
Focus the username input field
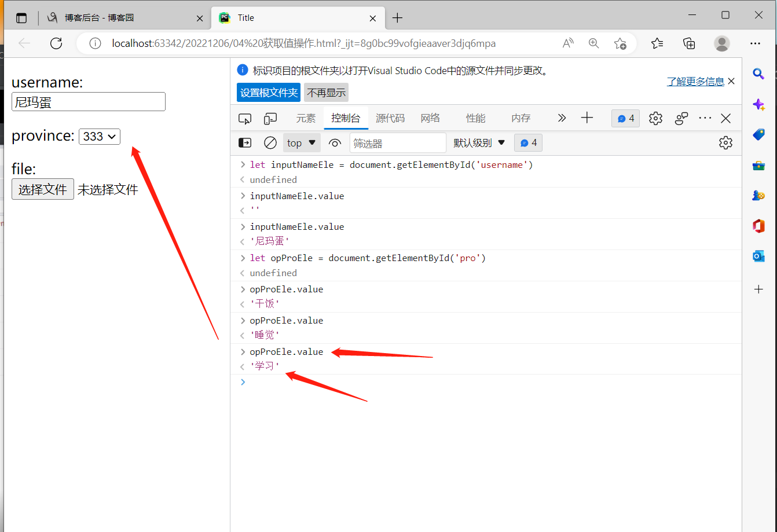point(89,102)
